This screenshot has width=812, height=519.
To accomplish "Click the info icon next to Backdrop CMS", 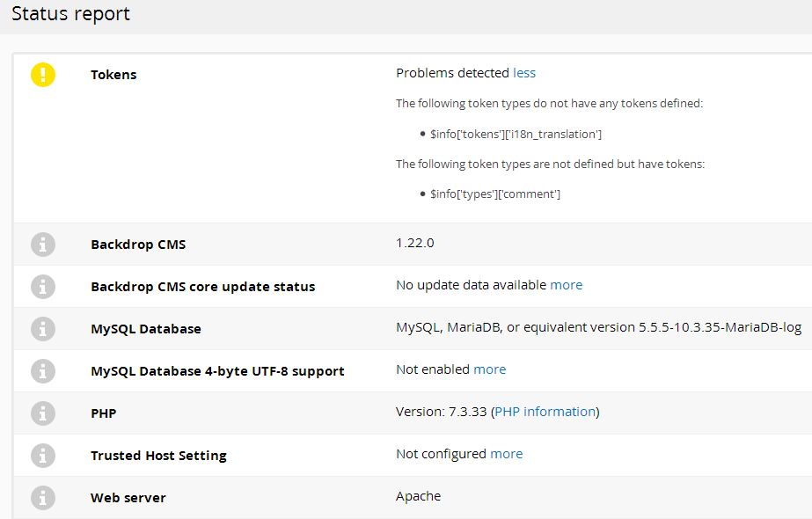I will (43, 244).
